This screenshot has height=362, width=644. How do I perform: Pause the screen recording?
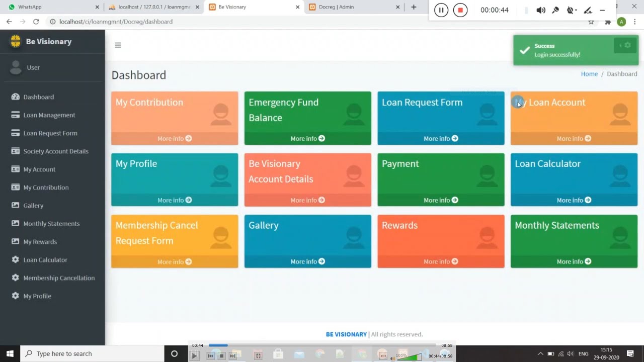pos(441,10)
